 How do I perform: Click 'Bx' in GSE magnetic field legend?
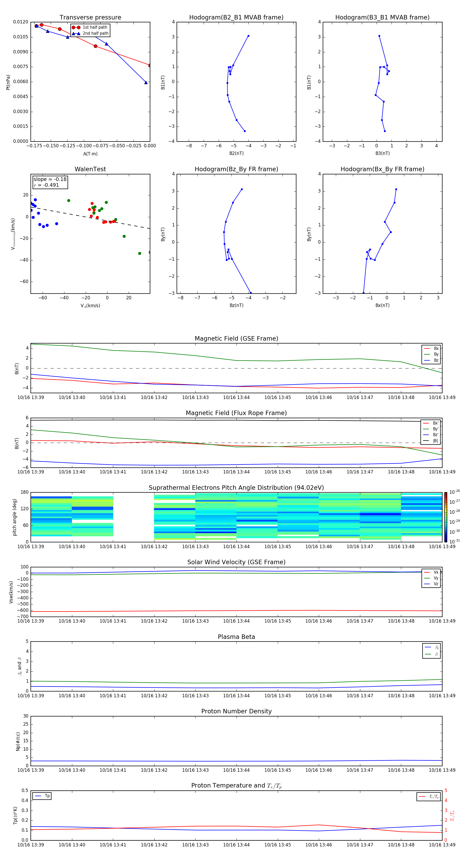pos(431,349)
